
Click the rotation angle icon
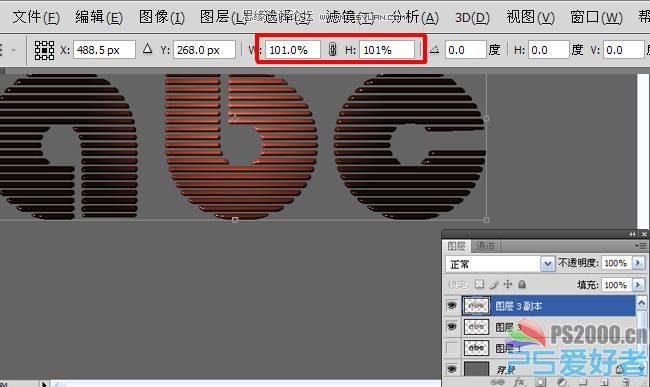[x=434, y=50]
